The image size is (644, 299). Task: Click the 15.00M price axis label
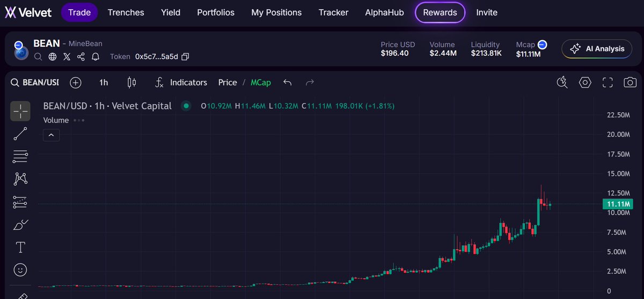(618, 173)
